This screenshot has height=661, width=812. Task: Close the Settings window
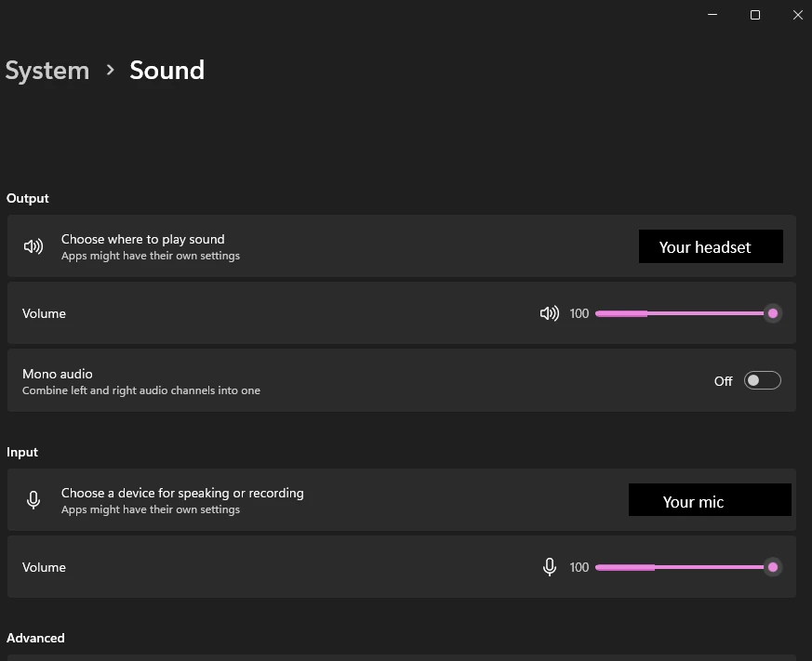[x=797, y=15]
